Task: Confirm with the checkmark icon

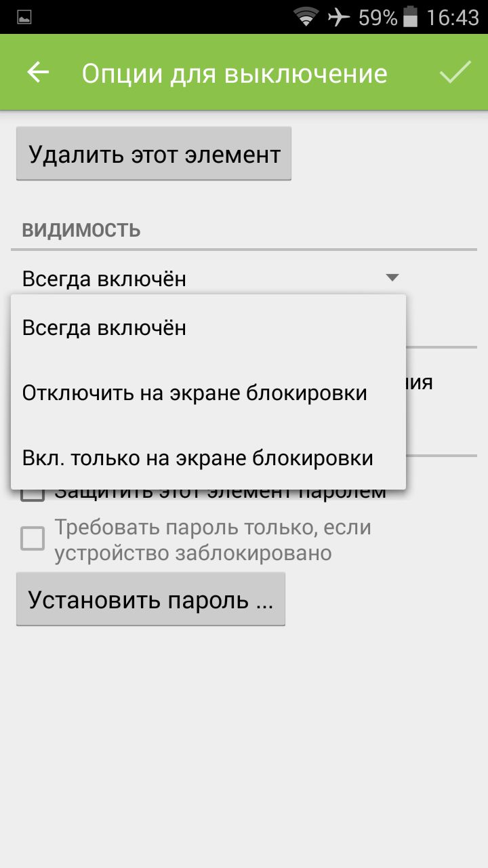Action: coord(455,73)
